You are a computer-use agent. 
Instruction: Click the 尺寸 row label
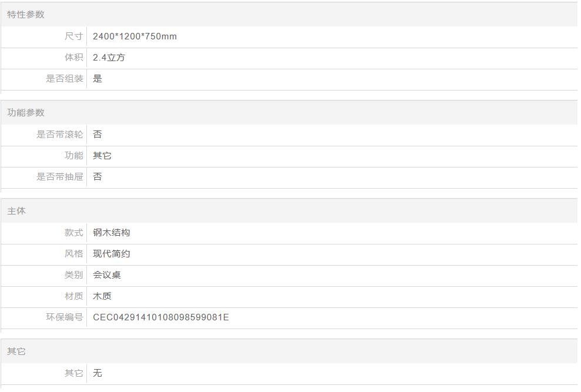(74, 36)
